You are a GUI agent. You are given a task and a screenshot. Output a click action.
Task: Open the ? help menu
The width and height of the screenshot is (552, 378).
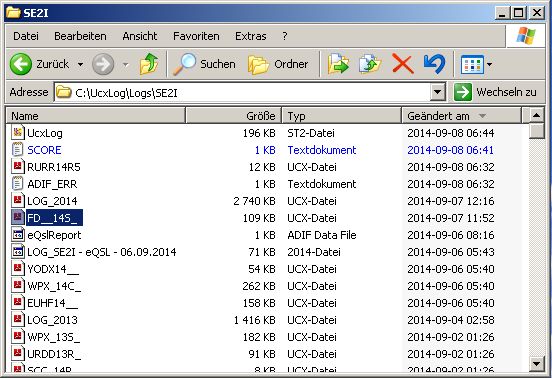click(x=284, y=36)
